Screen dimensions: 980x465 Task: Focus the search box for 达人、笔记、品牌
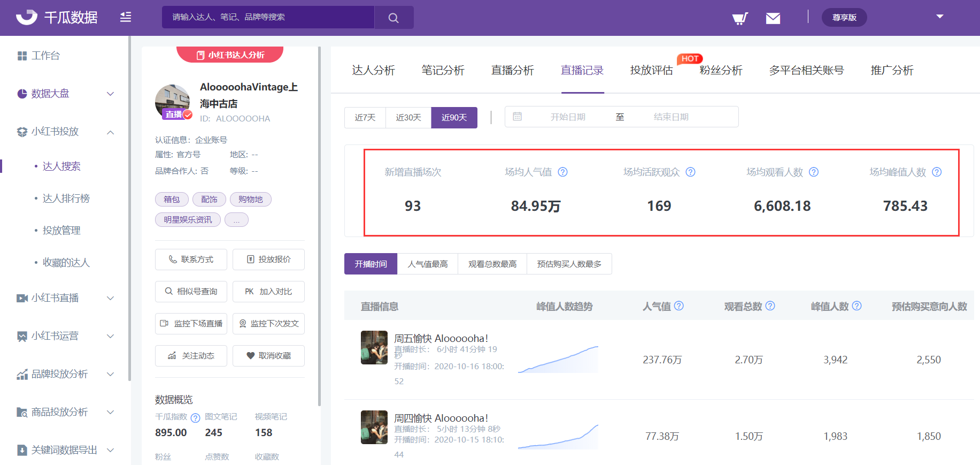pyautogui.click(x=268, y=17)
